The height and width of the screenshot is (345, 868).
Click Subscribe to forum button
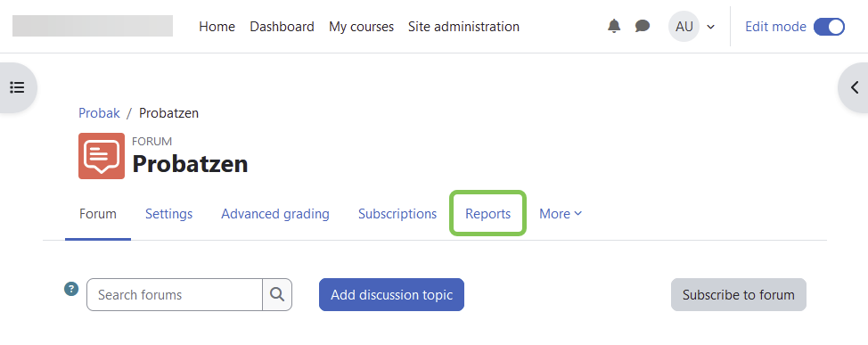coord(739,294)
